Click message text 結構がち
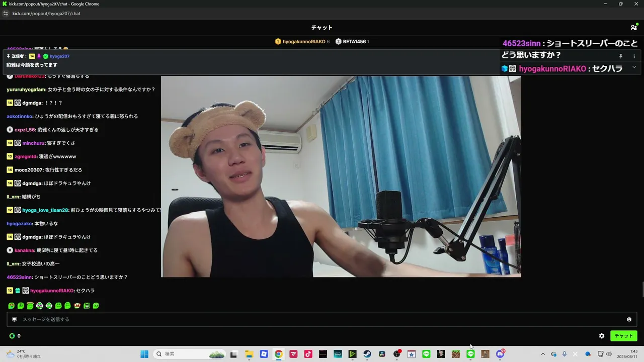Viewport: 644px width, 362px height. coord(31,197)
